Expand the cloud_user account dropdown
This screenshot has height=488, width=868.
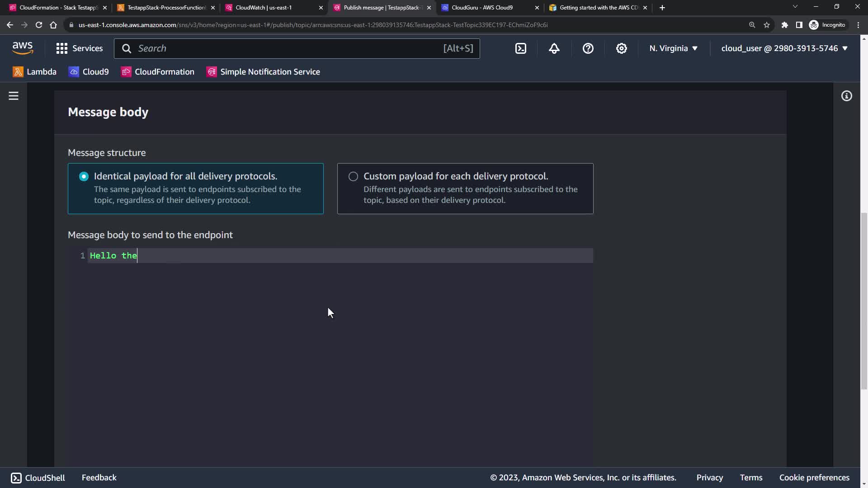click(x=784, y=48)
